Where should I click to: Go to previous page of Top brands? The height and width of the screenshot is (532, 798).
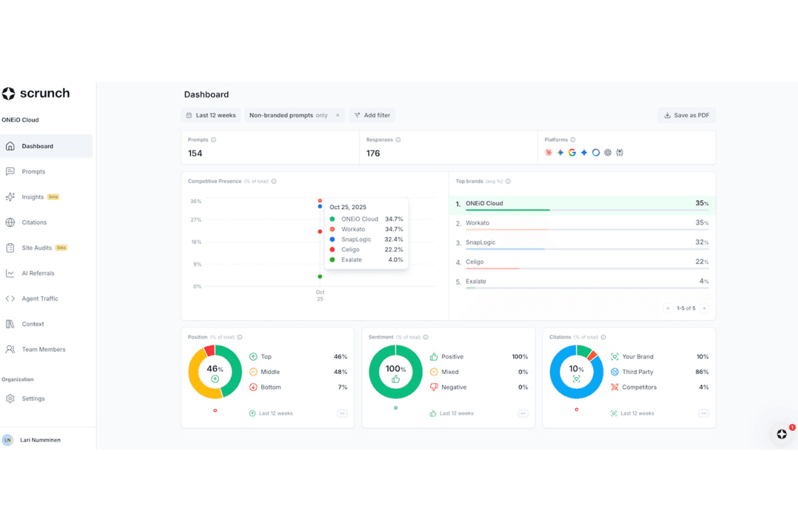[669, 308]
